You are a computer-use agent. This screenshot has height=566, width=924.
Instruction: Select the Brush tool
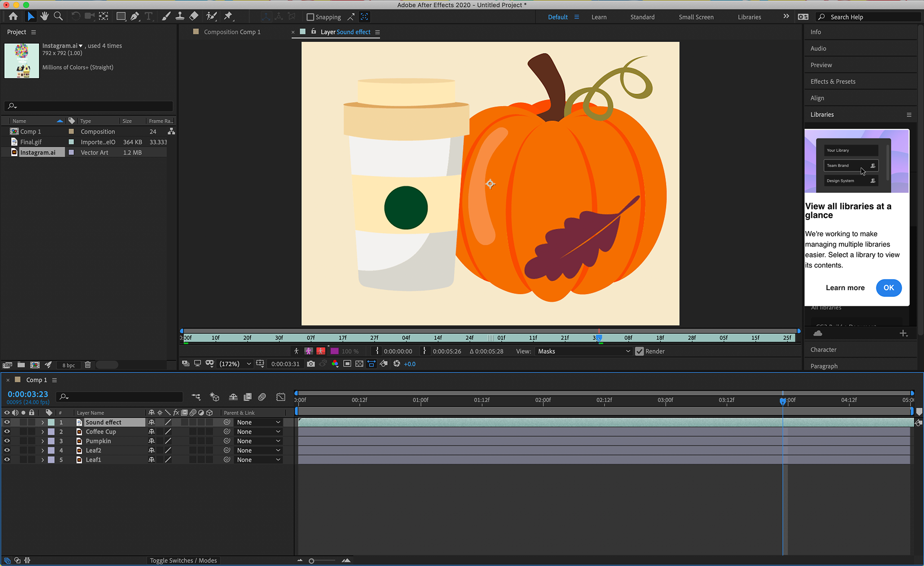point(166,16)
